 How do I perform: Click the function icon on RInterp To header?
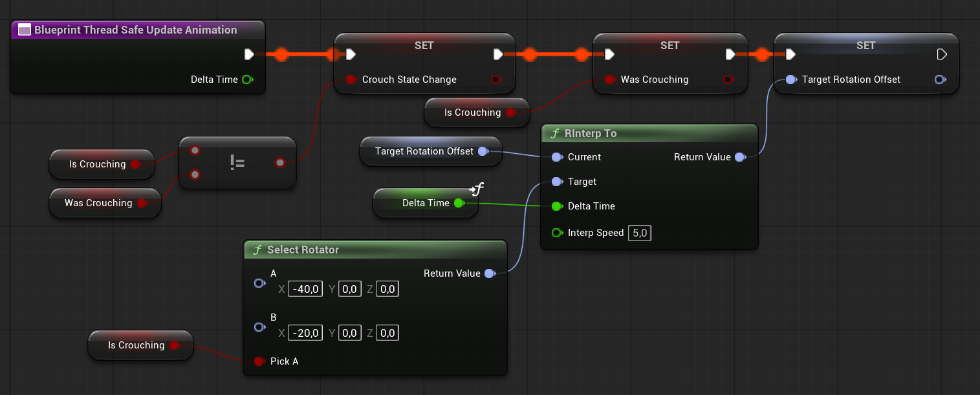554,134
